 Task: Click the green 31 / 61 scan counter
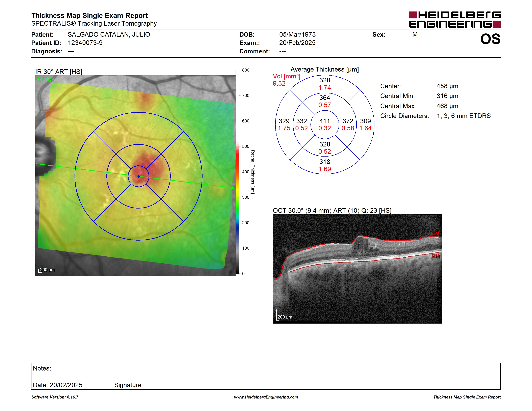(x=45, y=80)
